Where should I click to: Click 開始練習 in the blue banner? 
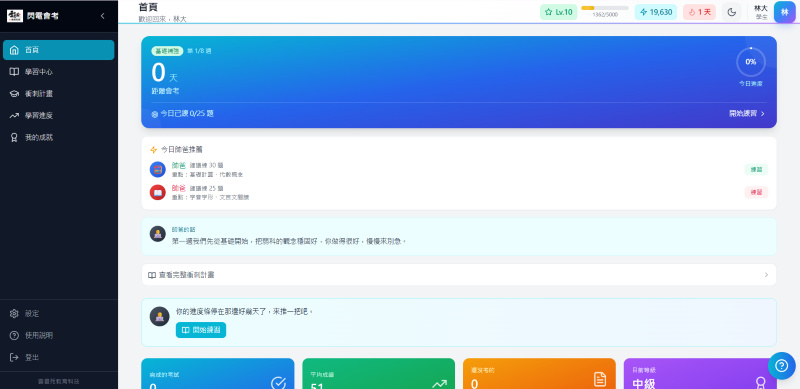click(747, 114)
